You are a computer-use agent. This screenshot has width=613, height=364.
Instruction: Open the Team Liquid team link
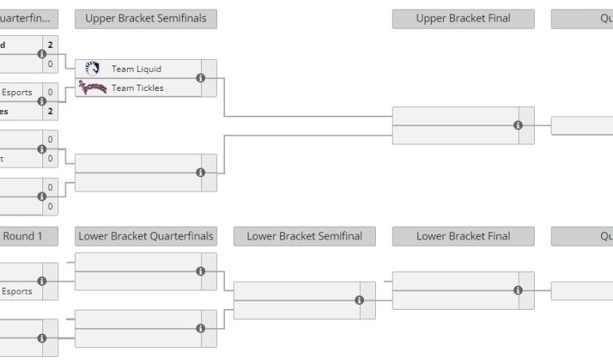point(136,69)
